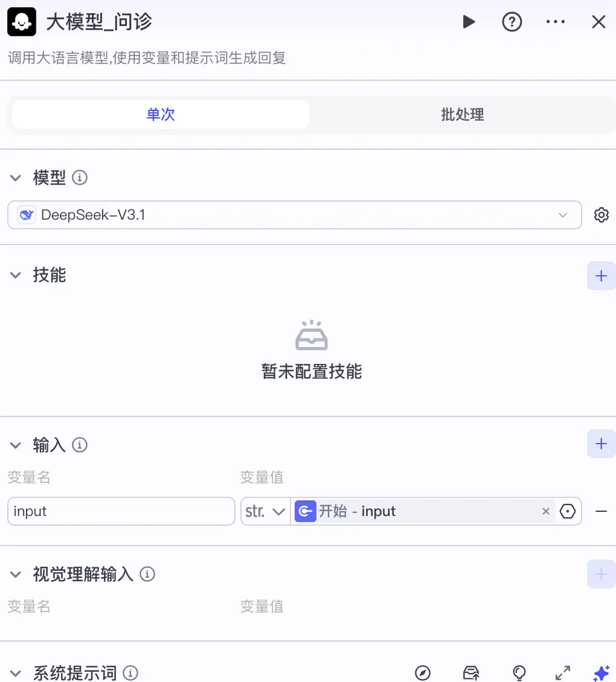Add a visual understanding input

pyautogui.click(x=601, y=574)
